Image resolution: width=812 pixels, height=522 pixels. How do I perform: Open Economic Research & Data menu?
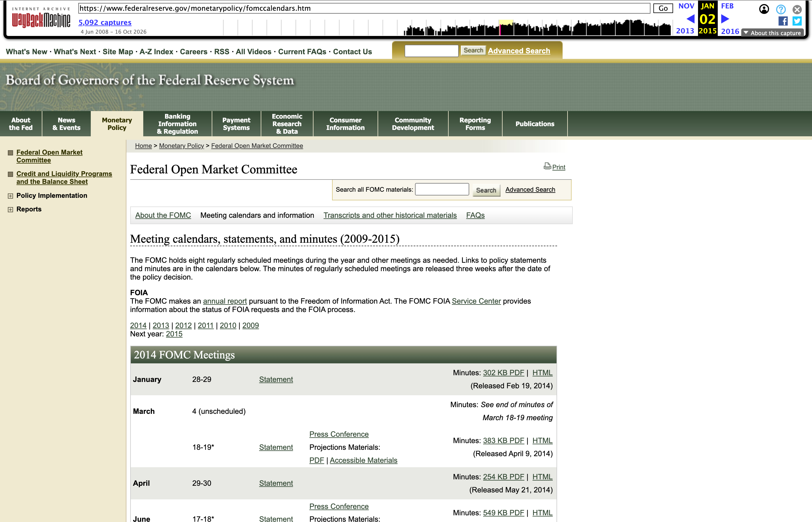click(287, 124)
